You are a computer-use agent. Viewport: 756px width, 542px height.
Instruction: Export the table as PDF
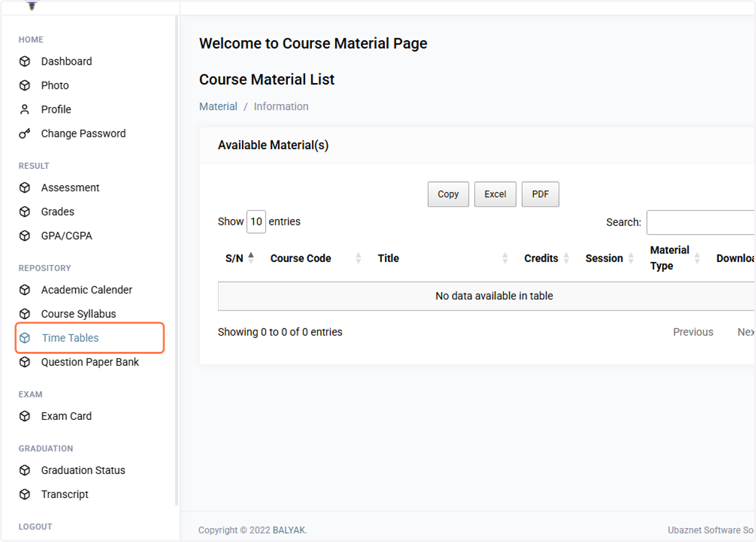541,194
